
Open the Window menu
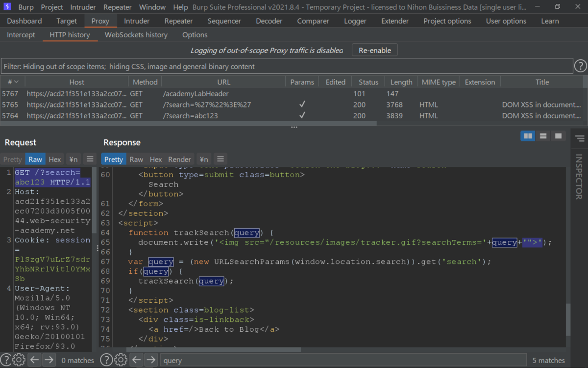point(152,7)
